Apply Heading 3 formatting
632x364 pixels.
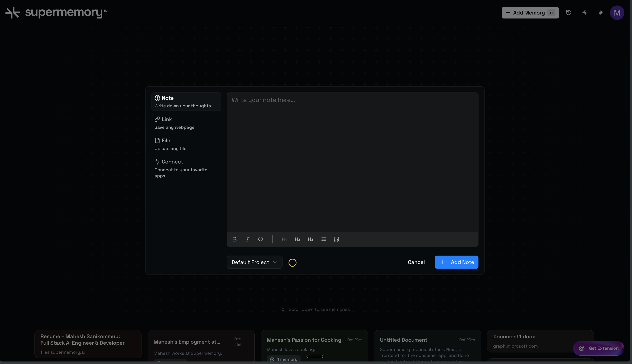310,239
